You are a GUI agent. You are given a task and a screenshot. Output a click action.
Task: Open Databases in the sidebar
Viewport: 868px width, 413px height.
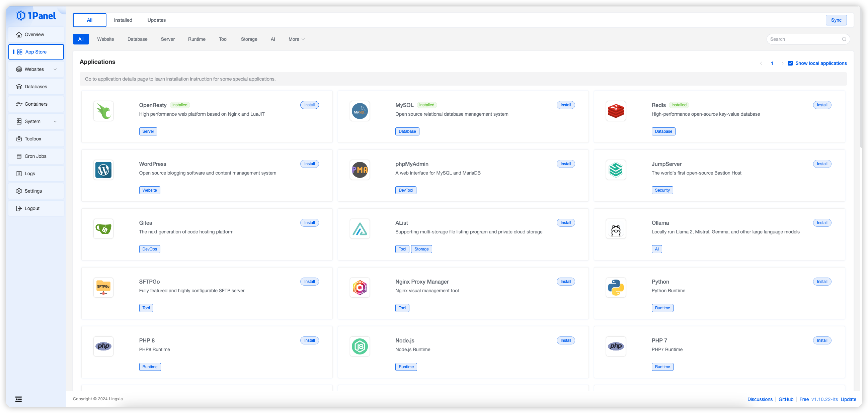coord(36,87)
